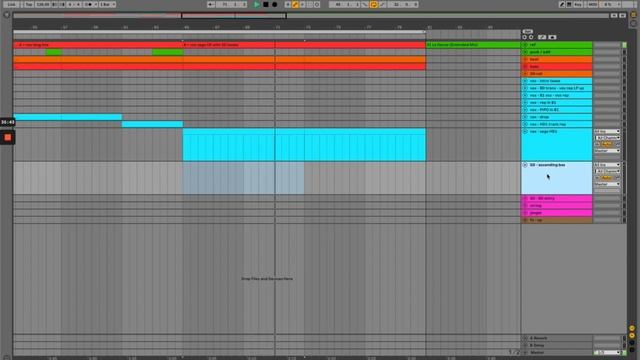Toggle Draw Mode pencil icon
Viewport: 640px width, 360px height.
[562, 4]
